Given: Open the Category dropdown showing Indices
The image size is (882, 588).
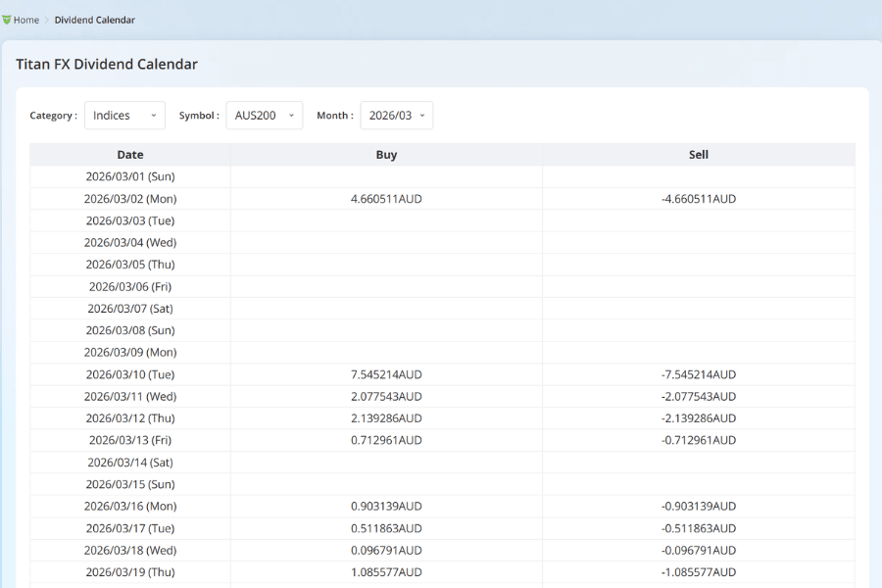Looking at the screenshot, I should tap(124, 116).
